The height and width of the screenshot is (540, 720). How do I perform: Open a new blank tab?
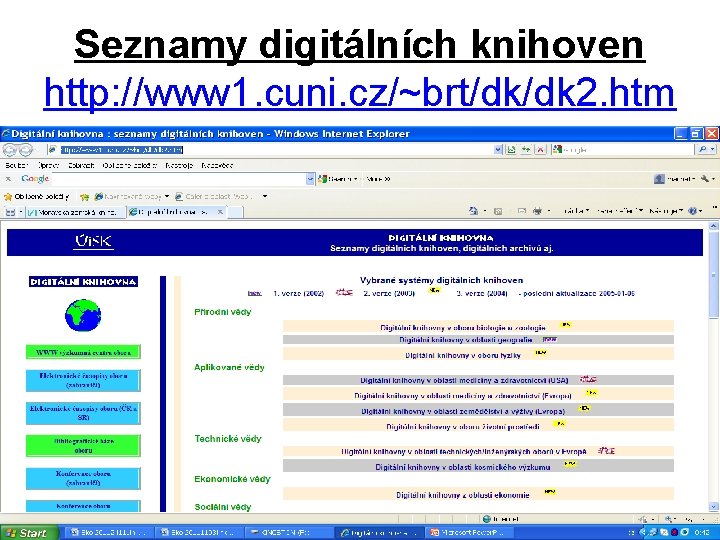pyautogui.click(x=235, y=212)
